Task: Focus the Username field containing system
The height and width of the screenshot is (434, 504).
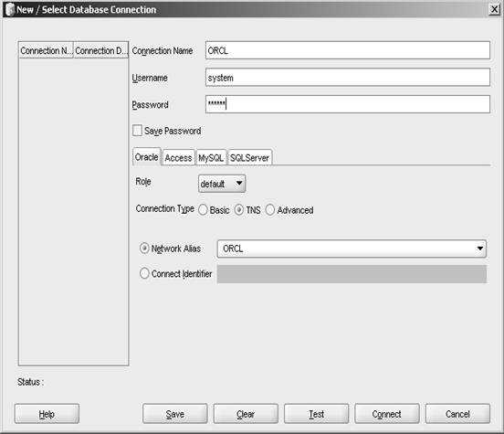Action: [348, 78]
